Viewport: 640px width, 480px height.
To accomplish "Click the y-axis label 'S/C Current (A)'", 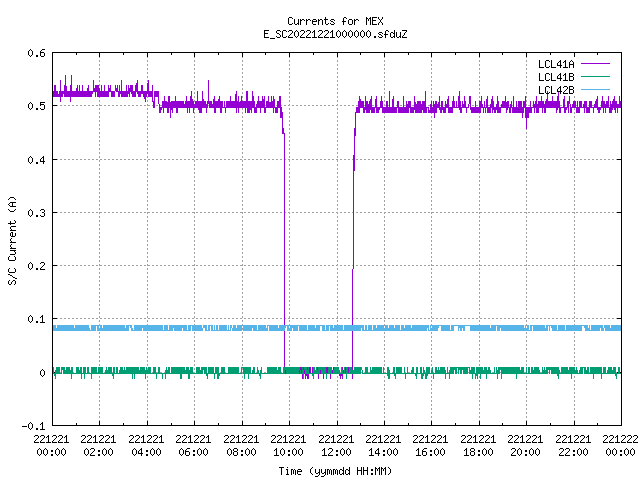I will (x=13, y=241).
